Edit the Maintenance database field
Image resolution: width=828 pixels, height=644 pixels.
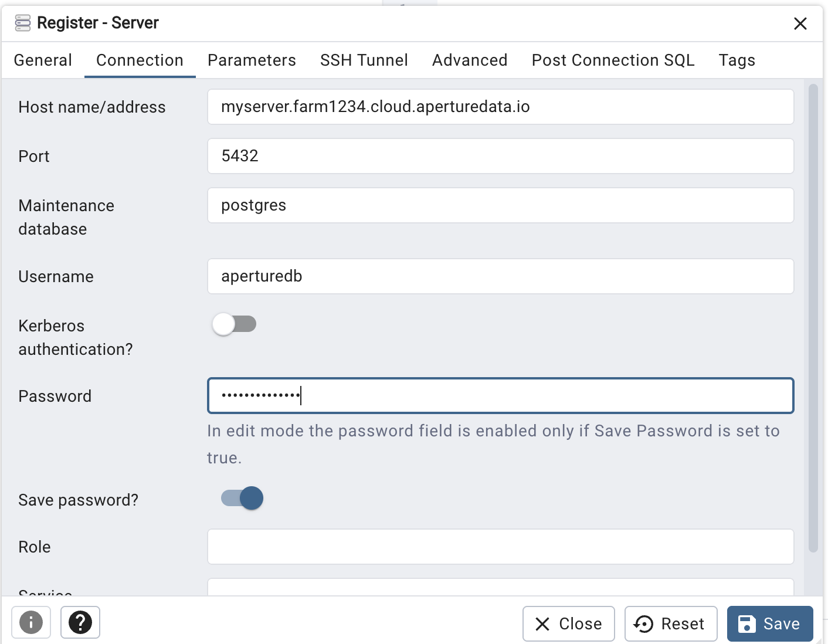tap(501, 205)
